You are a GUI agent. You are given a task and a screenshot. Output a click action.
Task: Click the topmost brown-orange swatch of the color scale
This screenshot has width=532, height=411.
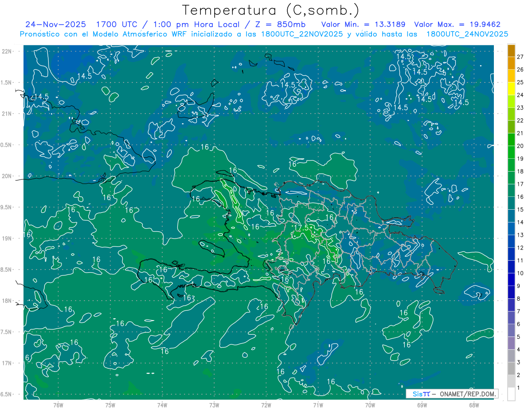[x=511, y=51]
